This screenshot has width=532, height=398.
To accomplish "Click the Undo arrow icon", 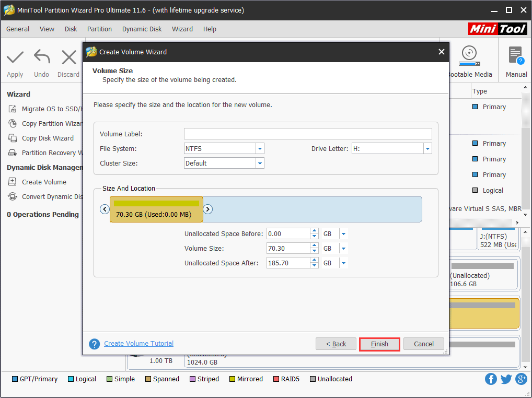I will click(x=41, y=63).
